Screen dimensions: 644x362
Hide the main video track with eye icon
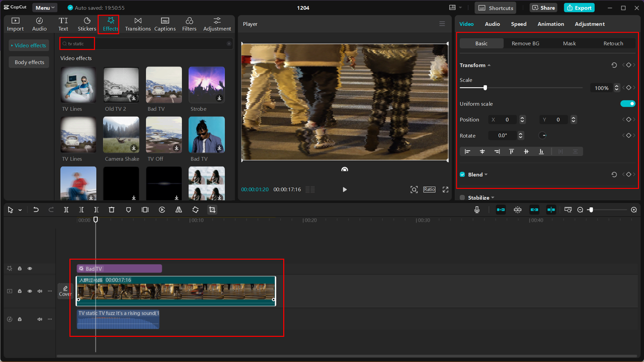(30, 292)
